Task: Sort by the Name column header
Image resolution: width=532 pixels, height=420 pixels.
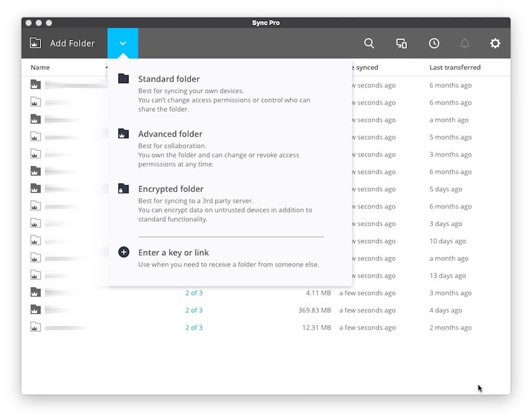Action: pos(40,67)
